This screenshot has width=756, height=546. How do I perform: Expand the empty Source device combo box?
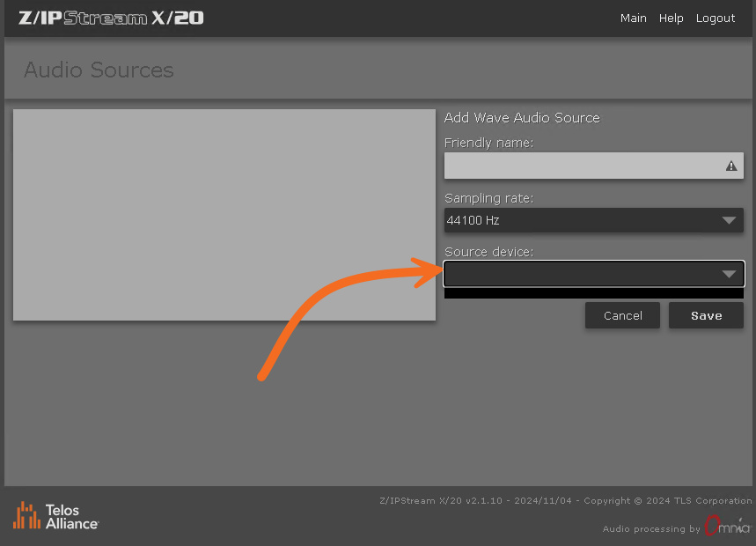point(593,274)
